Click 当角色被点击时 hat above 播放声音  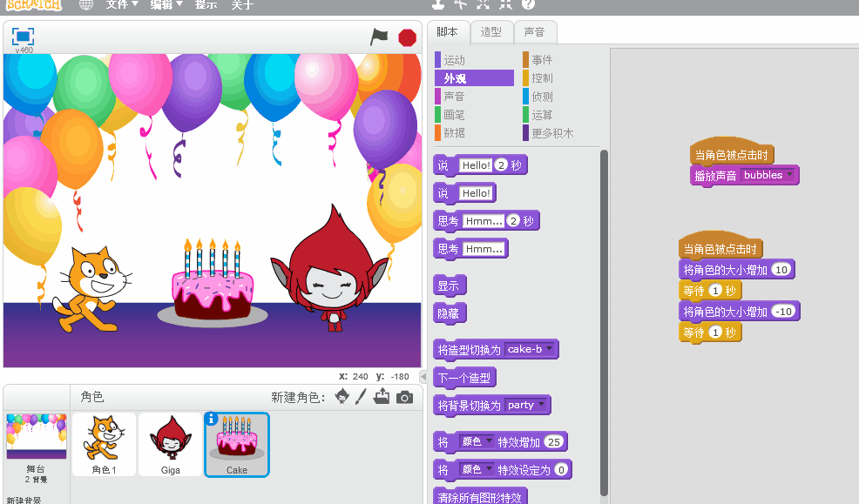point(731,152)
